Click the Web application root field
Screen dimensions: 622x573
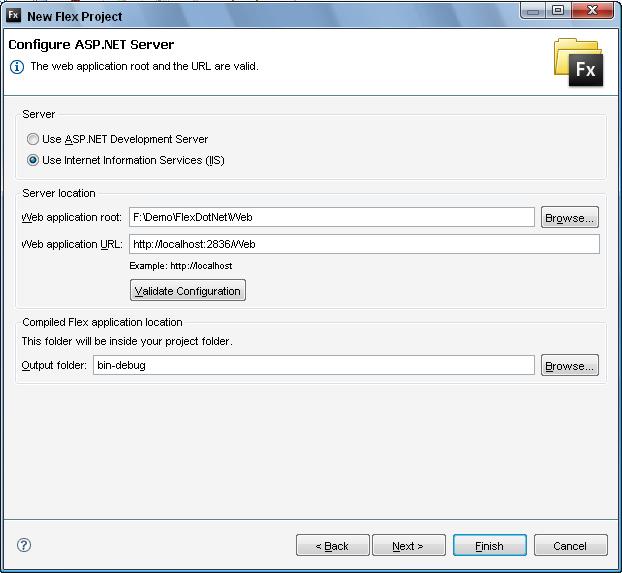point(331,217)
